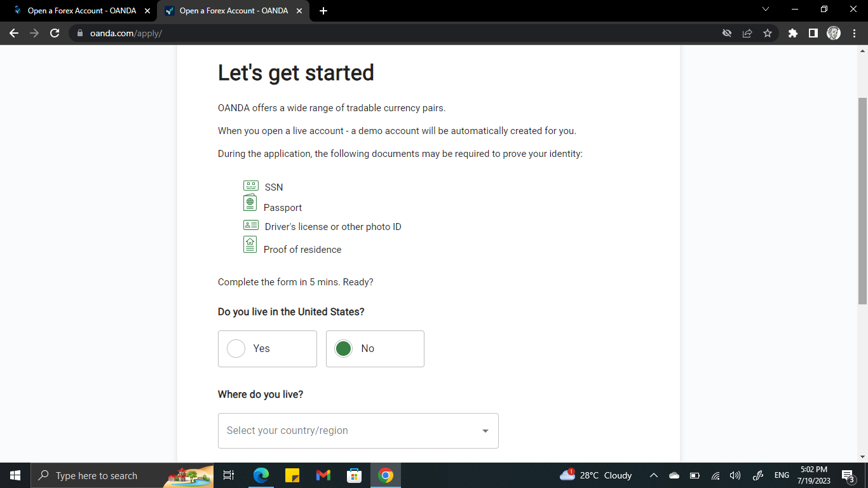Open the Select your country/region dropdown
This screenshot has width=868, height=488.
358,430
